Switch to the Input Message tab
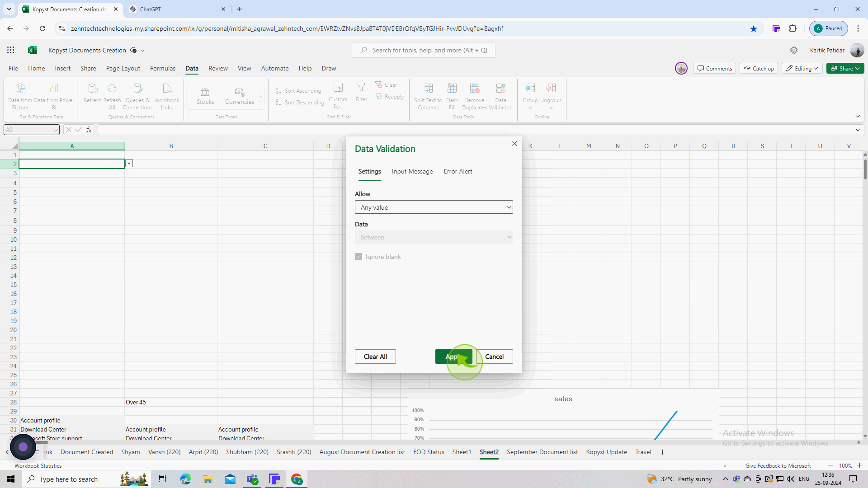This screenshot has height=488, width=868. [x=412, y=171]
